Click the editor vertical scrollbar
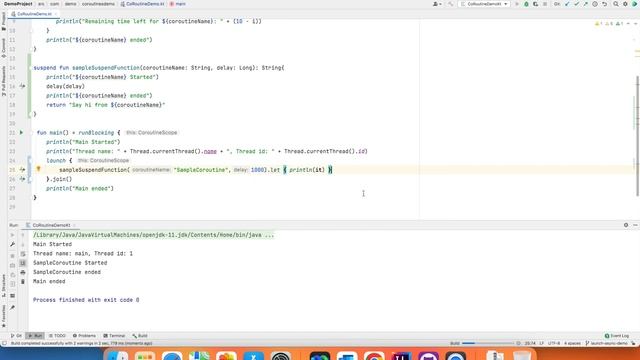The width and height of the screenshot is (640, 360). pos(638,135)
